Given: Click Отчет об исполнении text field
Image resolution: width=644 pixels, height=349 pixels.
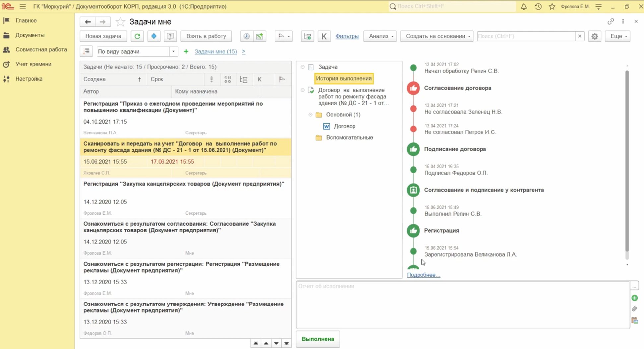Looking at the screenshot, I should 463,305.
